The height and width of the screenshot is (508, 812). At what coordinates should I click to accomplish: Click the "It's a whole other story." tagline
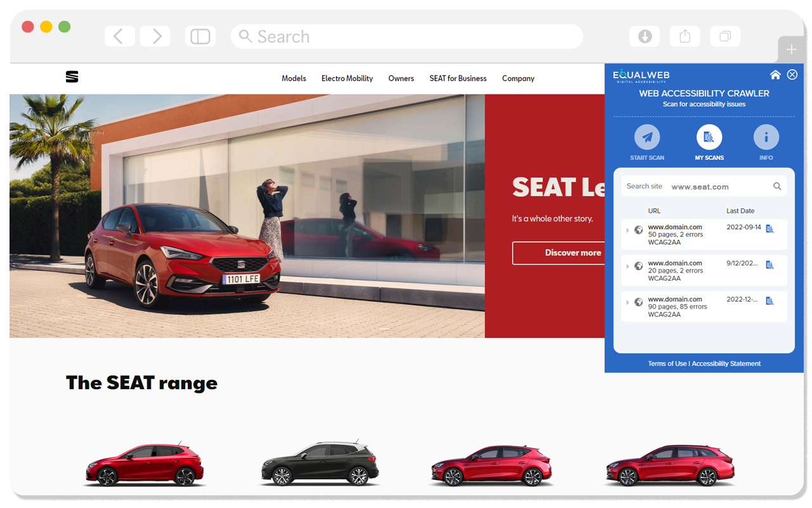pyautogui.click(x=553, y=218)
